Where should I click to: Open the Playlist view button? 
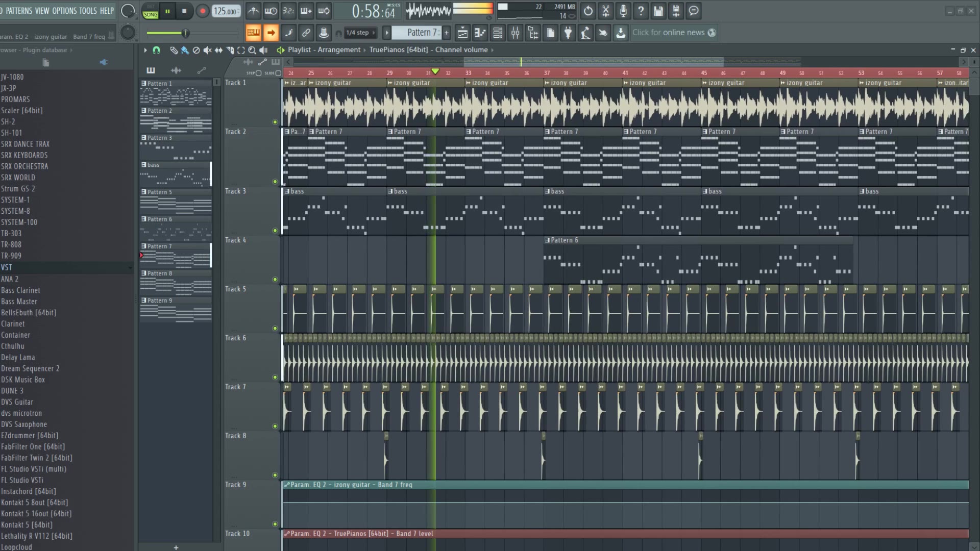462,33
